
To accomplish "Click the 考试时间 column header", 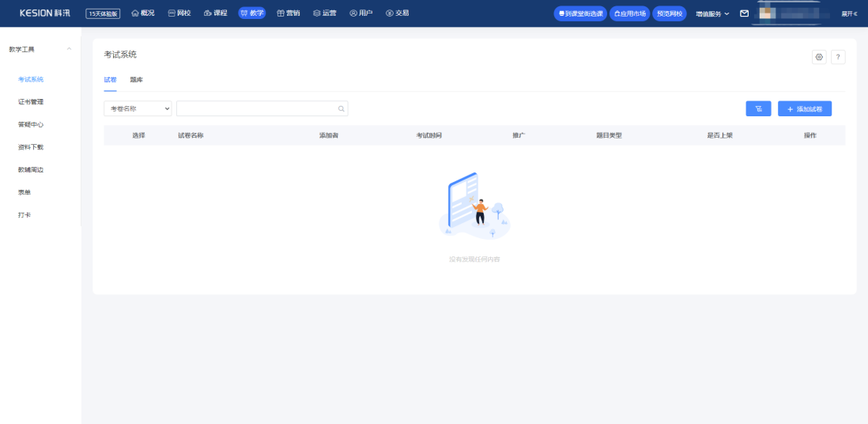I will click(x=429, y=135).
